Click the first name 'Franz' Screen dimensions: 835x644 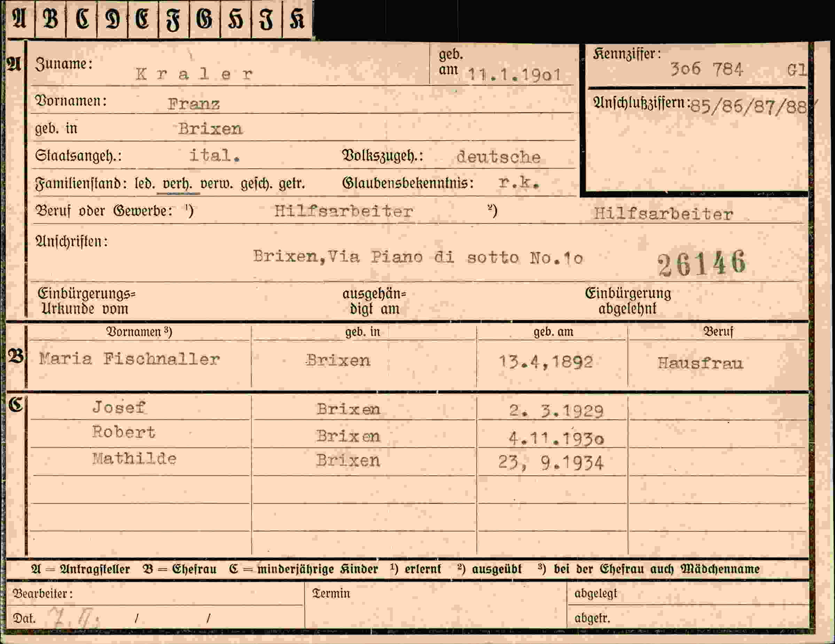(194, 104)
